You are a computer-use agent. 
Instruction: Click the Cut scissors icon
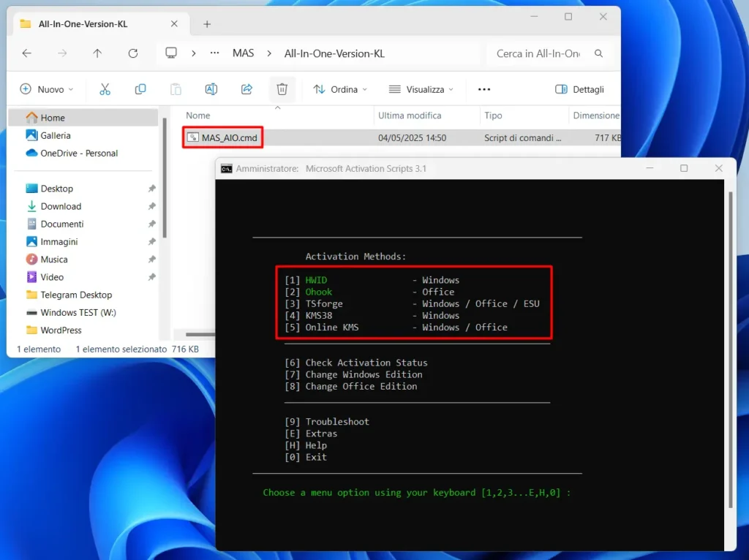[105, 89]
